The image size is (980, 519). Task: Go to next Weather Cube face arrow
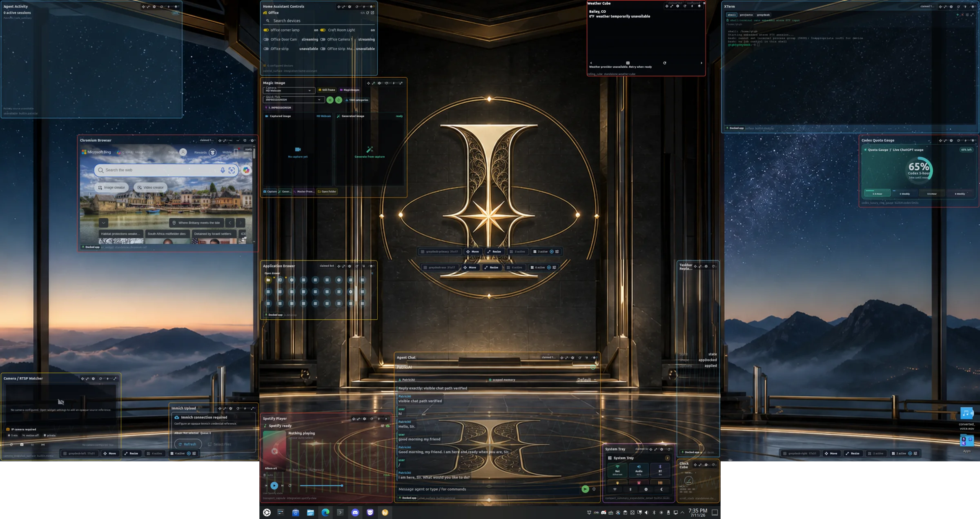click(702, 63)
